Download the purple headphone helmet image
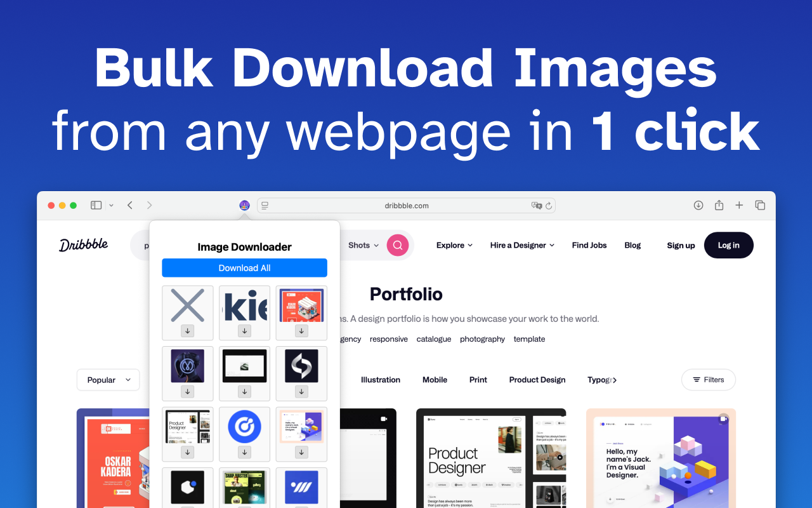 pyautogui.click(x=187, y=392)
